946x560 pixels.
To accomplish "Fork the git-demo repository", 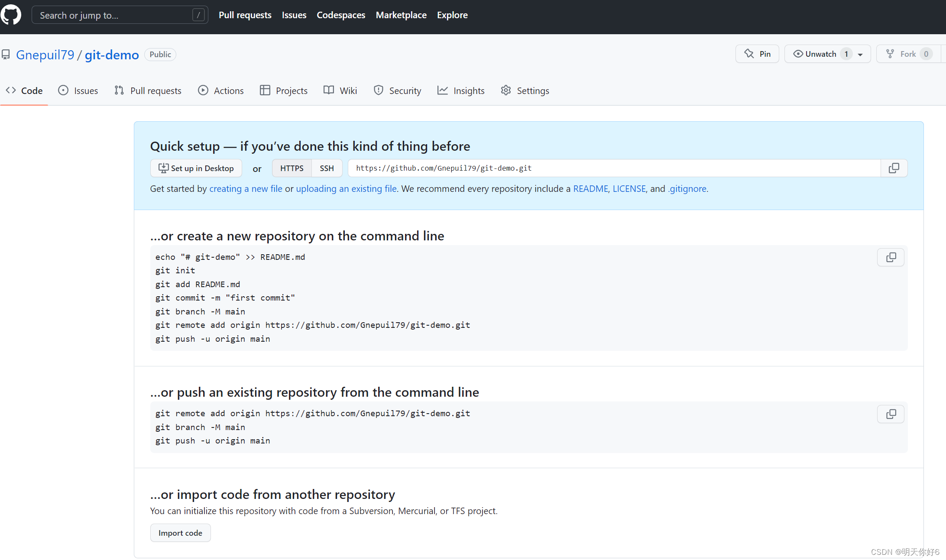I will coord(907,54).
